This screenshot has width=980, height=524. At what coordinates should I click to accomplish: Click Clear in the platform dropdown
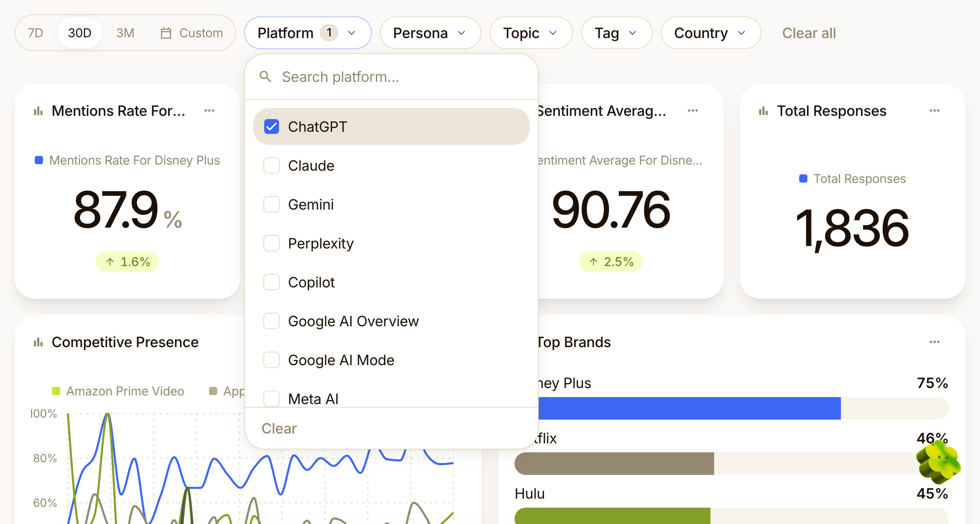(279, 428)
